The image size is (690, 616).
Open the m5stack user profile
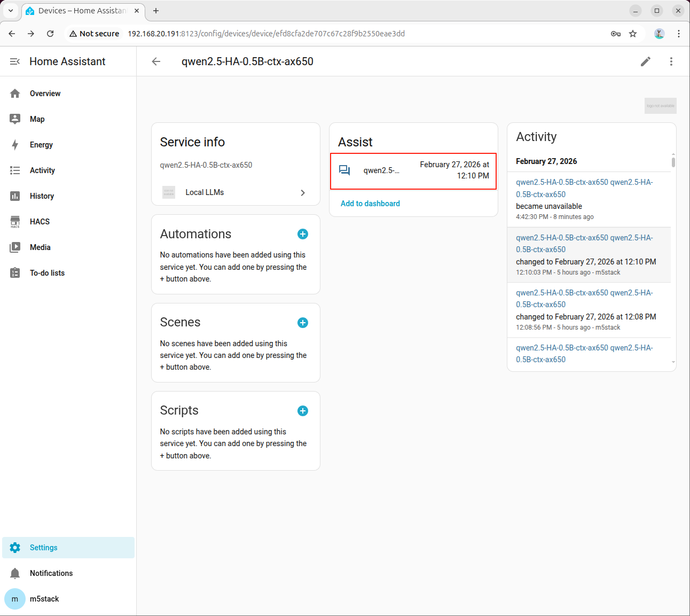44,599
